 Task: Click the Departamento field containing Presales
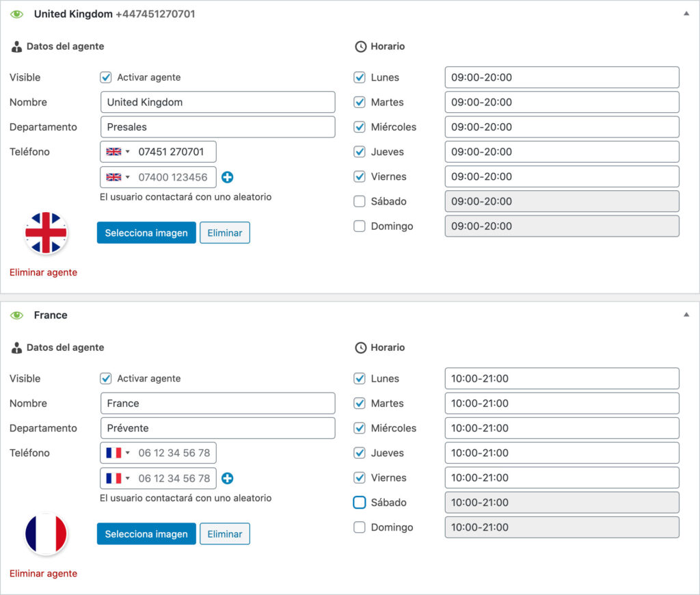point(217,127)
